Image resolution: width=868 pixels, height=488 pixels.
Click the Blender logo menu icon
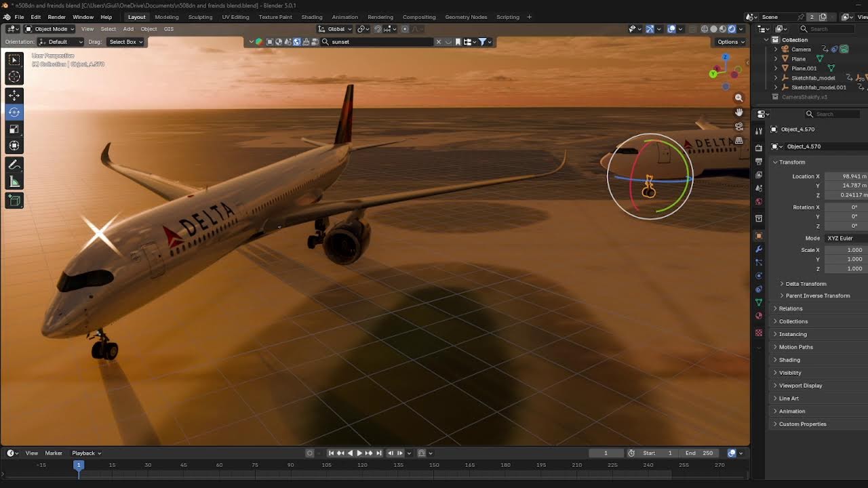coord(6,17)
